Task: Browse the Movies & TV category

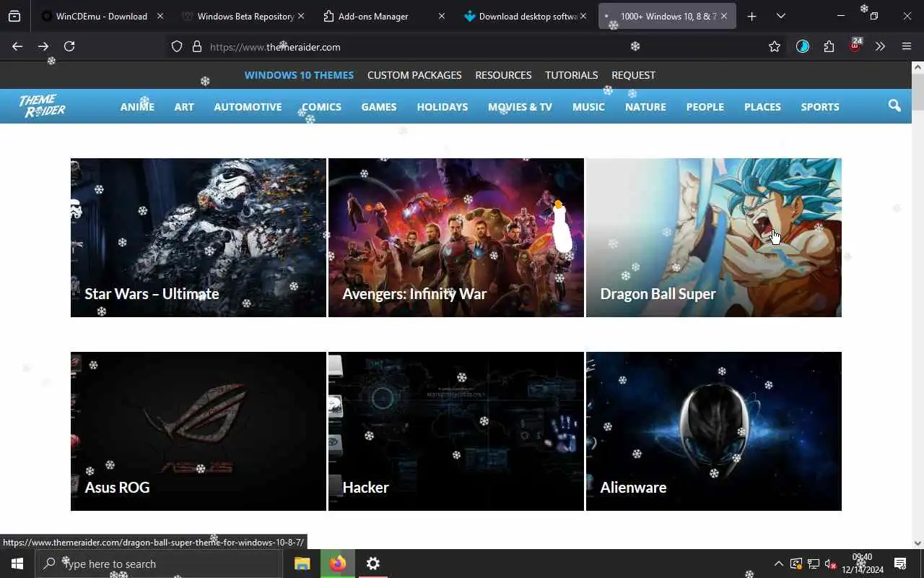Action: (520, 107)
